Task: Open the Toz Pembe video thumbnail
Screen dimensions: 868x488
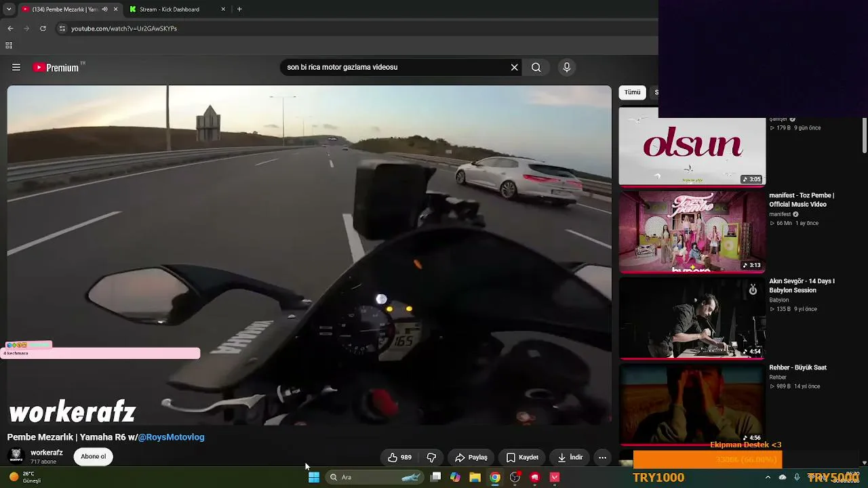Action: coord(692,232)
